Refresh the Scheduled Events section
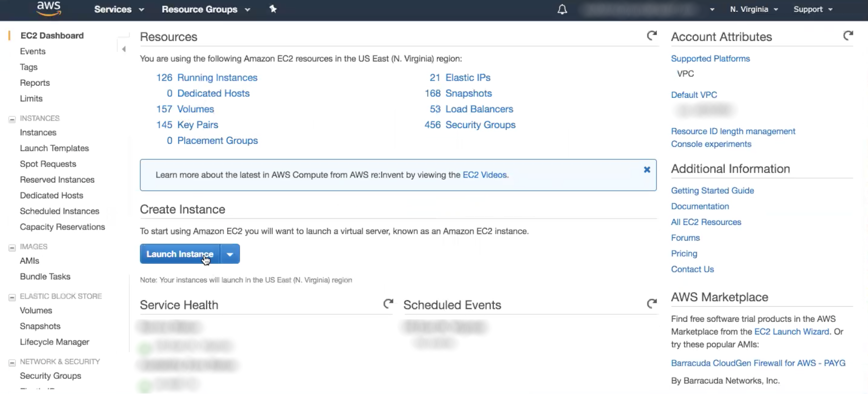The height and width of the screenshot is (394, 868). (652, 304)
